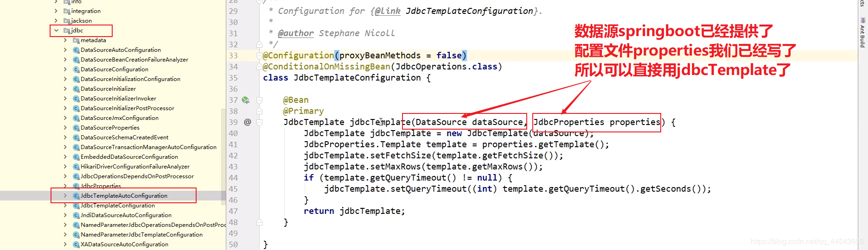Click the @link JdbcTemplateConfiguration javadoc reference
This screenshot has width=868, height=250.
pos(453,11)
